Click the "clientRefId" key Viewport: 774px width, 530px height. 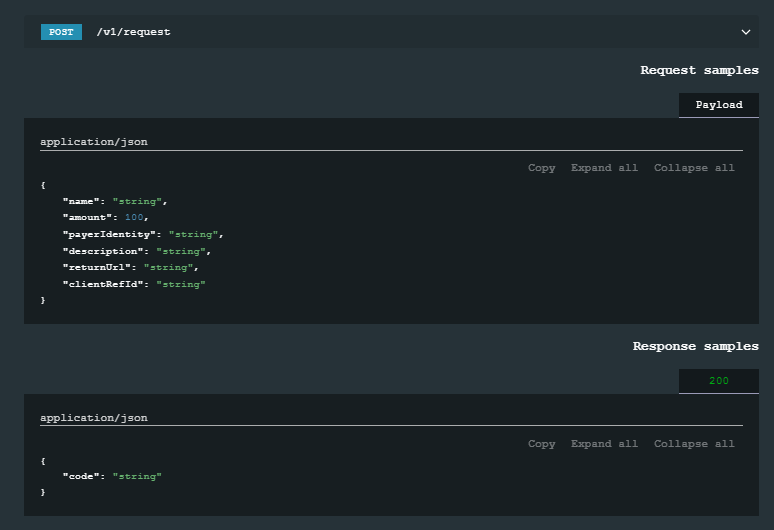[x=103, y=284]
